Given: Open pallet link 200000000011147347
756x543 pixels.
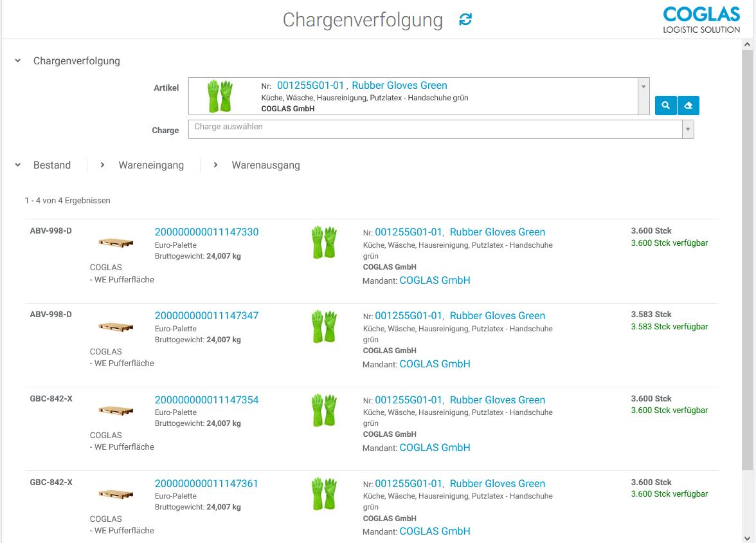Looking at the screenshot, I should [206, 316].
